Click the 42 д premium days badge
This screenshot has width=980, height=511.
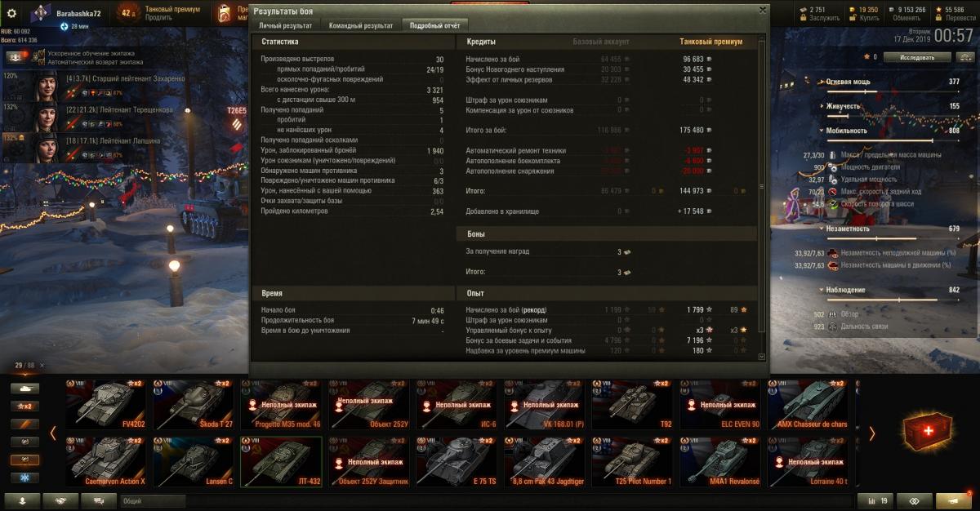click(127, 13)
